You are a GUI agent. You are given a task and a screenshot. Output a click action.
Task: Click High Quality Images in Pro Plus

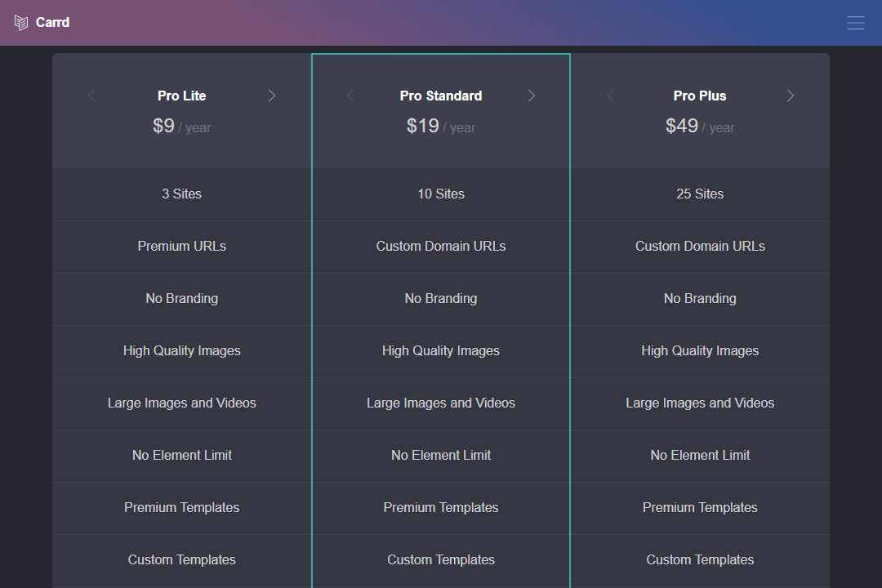coord(700,351)
